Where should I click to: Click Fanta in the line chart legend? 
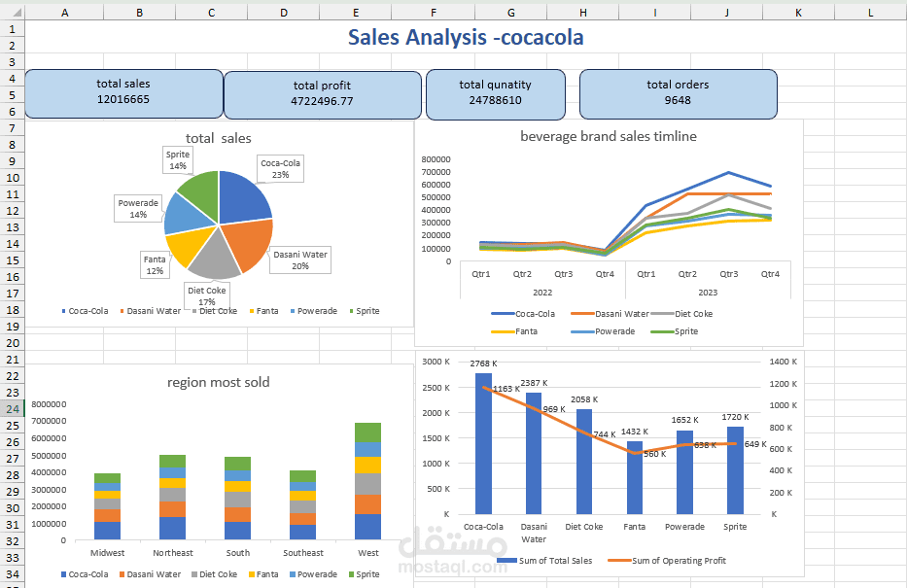pyautogui.click(x=514, y=331)
